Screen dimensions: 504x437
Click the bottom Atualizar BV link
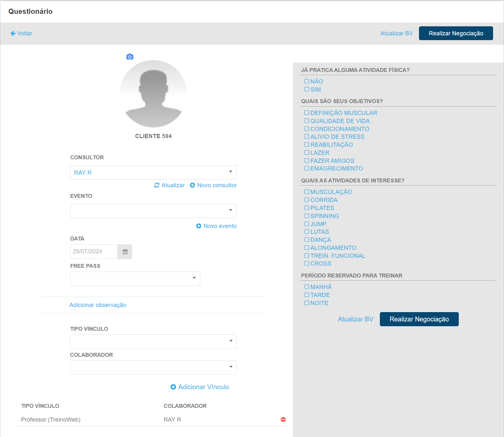(355, 319)
